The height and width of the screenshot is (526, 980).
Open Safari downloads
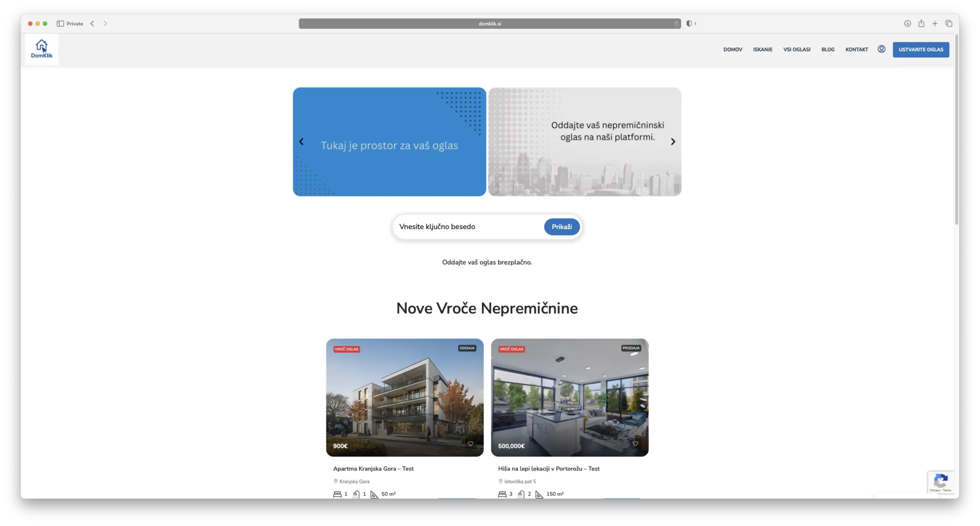coord(907,23)
